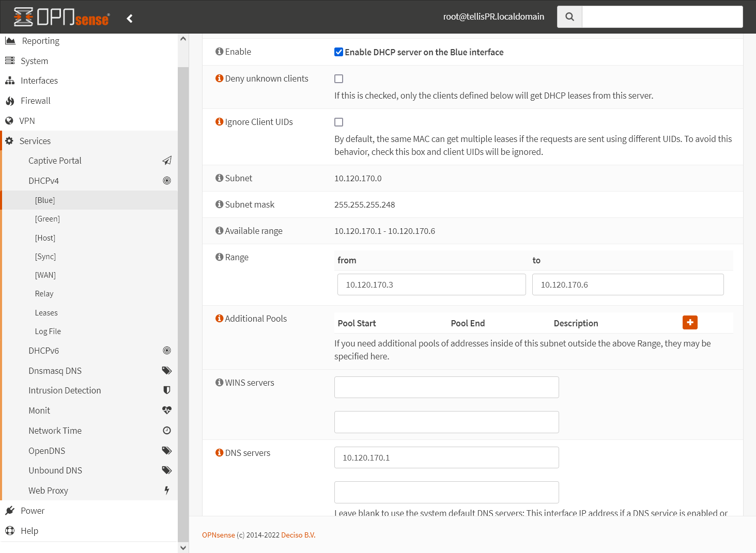Screen dimensions: 756x553
Task: Click the Monit heartbeat icon
Action: pyautogui.click(x=166, y=410)
